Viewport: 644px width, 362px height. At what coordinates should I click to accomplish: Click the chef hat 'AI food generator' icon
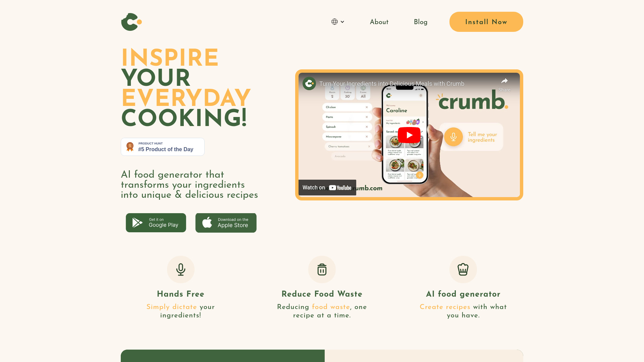463,269
